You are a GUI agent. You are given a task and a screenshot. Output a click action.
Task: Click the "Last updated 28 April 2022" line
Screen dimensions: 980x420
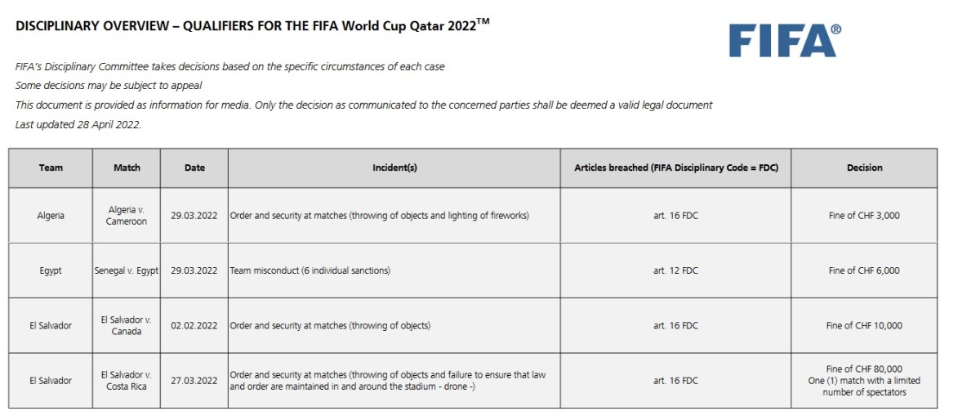(78, 124)
